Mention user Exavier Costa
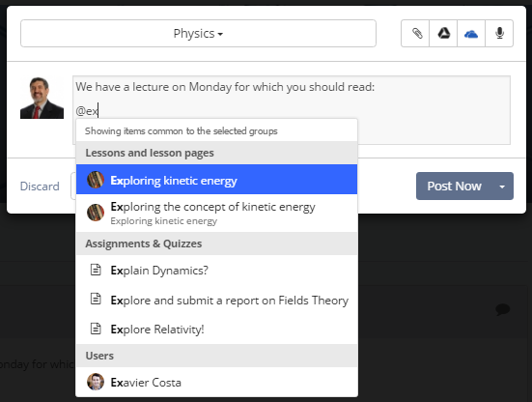Image resolution: width=532 pixels, height=402 pixels. (x=217, y=383)
